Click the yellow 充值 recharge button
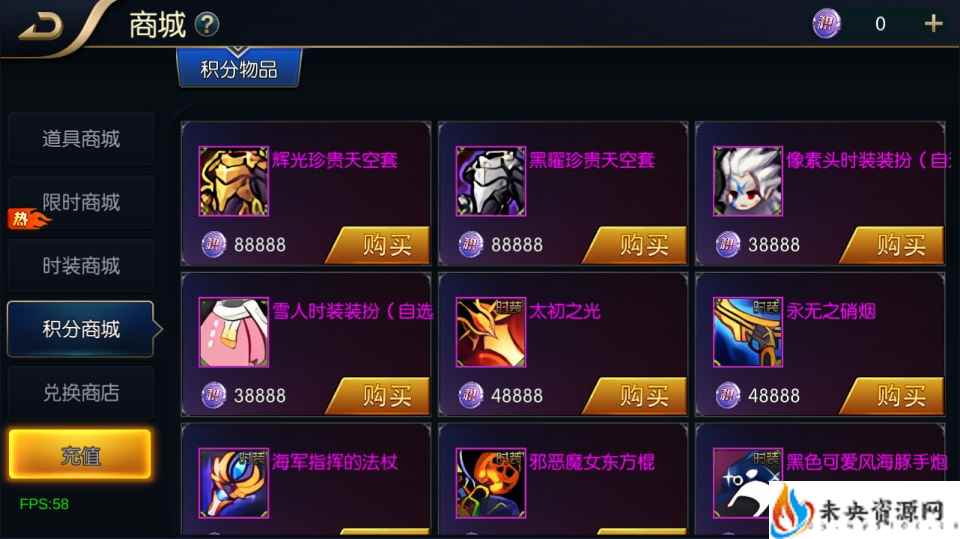Image resolution: width=960 pixels, height=539 pixels. point(80,454)
